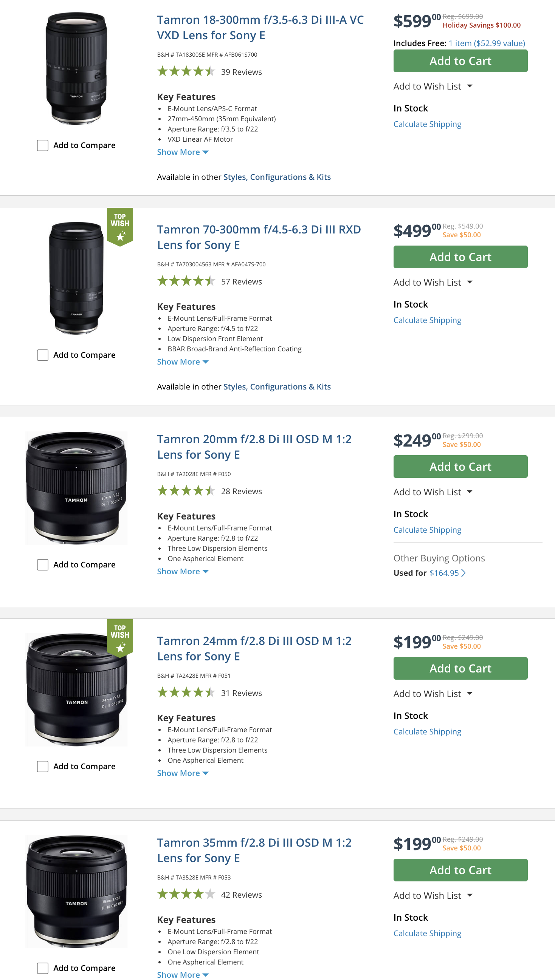The image size is (555, 980).
Task: Tick Add to Compare for Tamron 20mm
Action: tap(43, 564)
